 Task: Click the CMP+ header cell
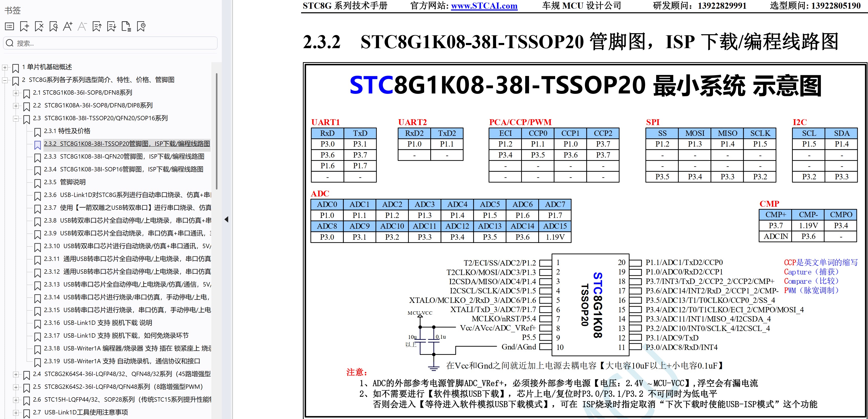pyautogui.click(x=775, y=215)
